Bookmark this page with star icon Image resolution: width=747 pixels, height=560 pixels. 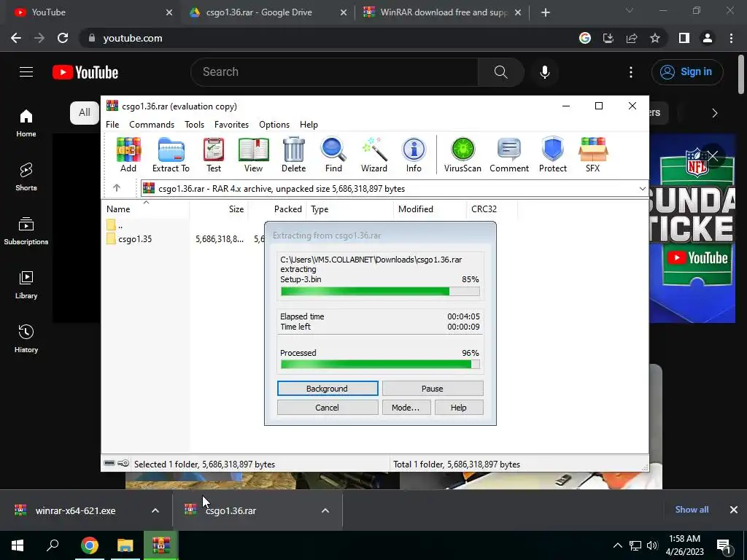click(655, 38)
